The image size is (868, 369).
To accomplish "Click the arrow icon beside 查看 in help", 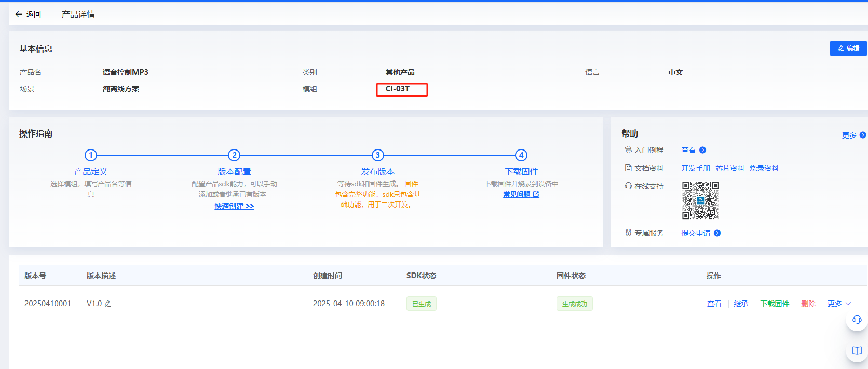I will coord(702,150).
